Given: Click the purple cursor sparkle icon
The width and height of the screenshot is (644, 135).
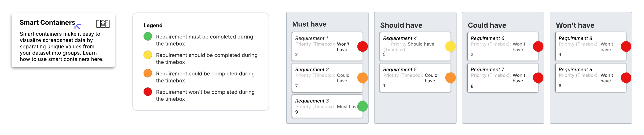Looking at the screenshot, I should 78,26.
